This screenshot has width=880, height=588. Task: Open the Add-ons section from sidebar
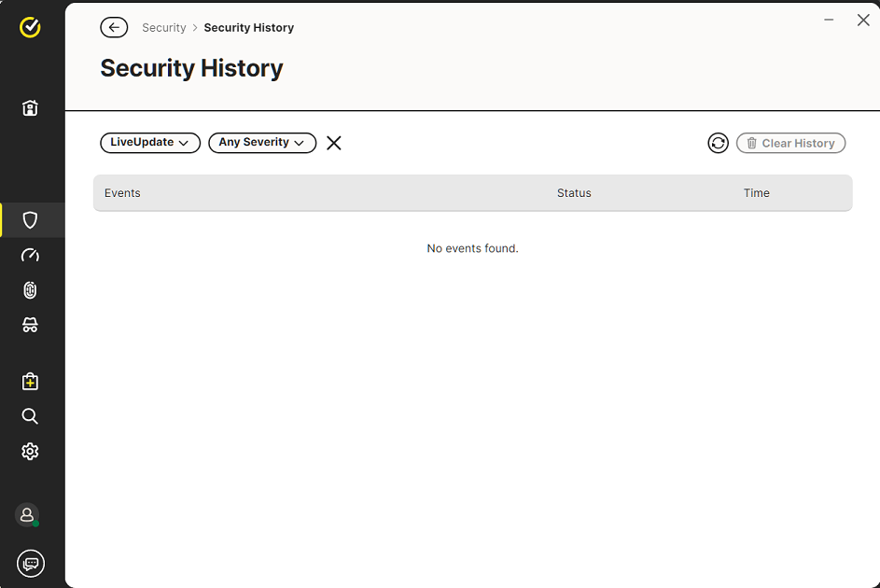click(30, 381)
